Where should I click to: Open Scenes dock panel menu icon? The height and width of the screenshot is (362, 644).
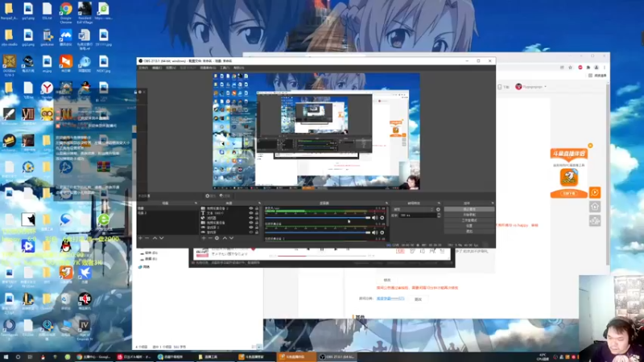[x=196, y=204]
